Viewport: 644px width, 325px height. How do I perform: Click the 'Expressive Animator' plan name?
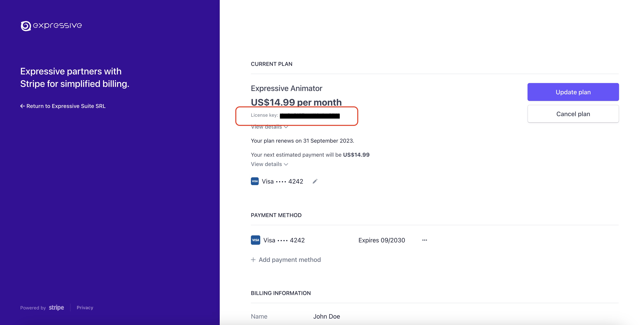[287, 88]
